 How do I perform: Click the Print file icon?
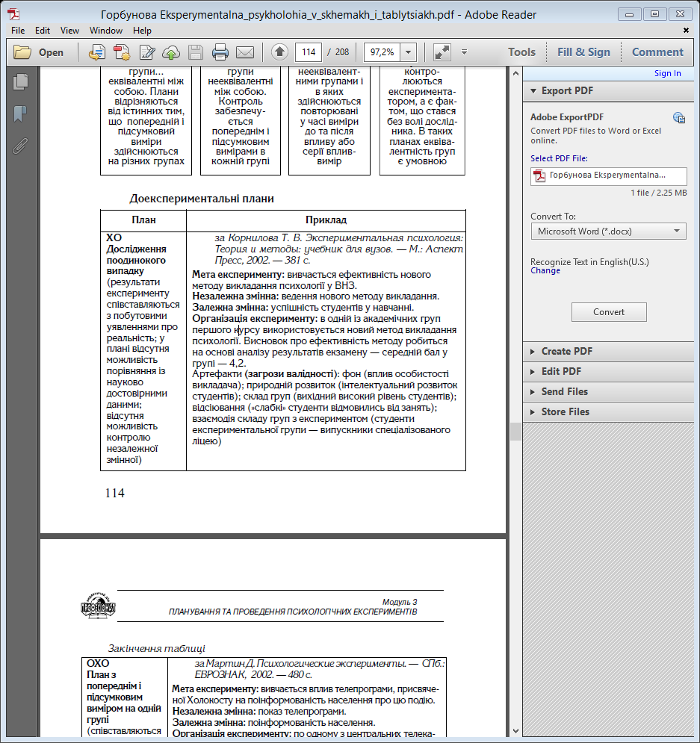pos(220,52)
